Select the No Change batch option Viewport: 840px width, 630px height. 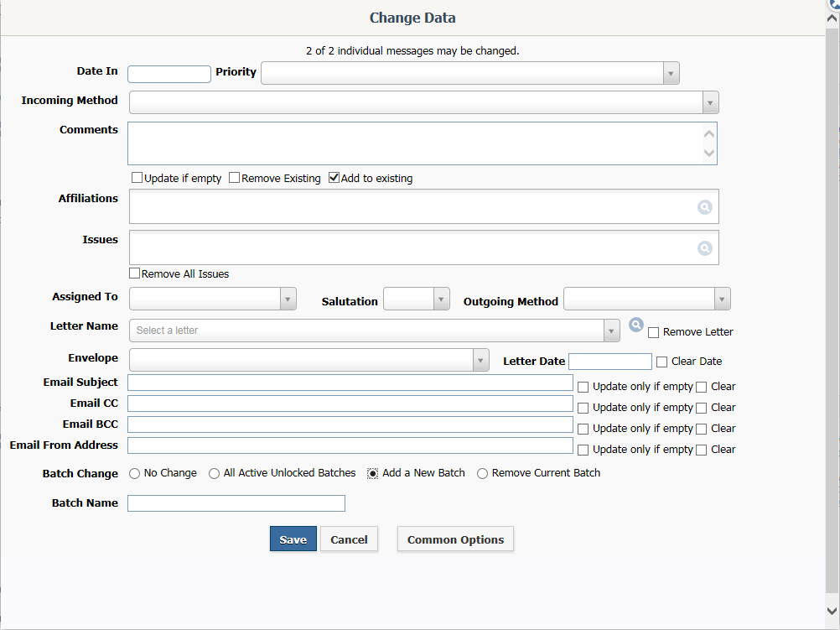coord(134,473)
